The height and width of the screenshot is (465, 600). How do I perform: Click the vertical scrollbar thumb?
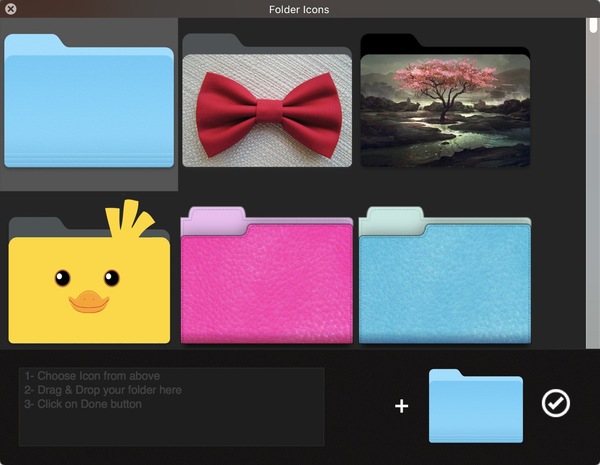point(593,25)
